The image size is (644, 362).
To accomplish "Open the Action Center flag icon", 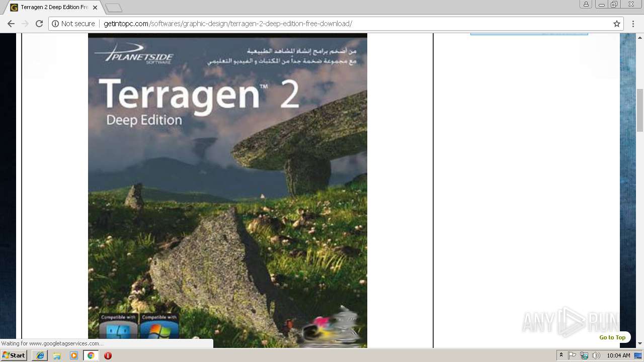I will coord(572,355).
